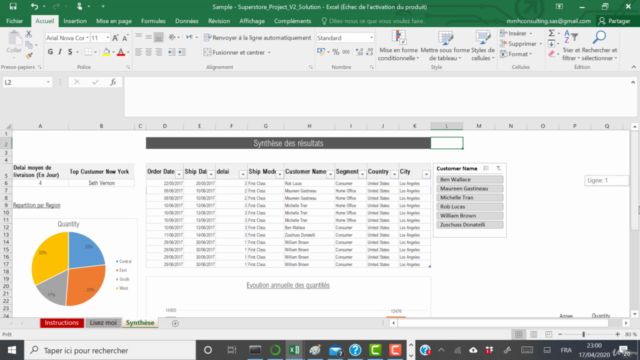Click the Excel icon in taskbar
The image size is (640, 360).
[295, 350]
